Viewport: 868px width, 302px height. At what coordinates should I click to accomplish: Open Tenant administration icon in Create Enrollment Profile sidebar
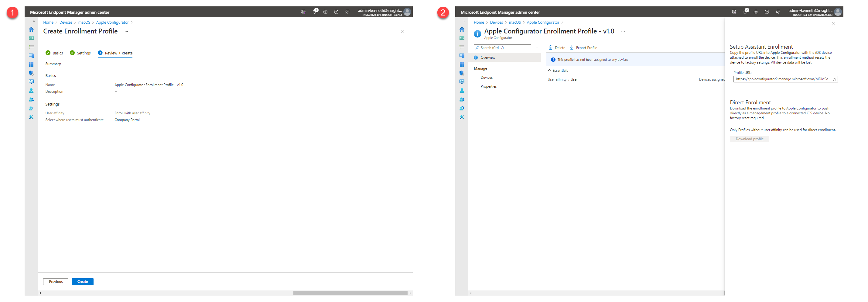click(x=31, y=108)
